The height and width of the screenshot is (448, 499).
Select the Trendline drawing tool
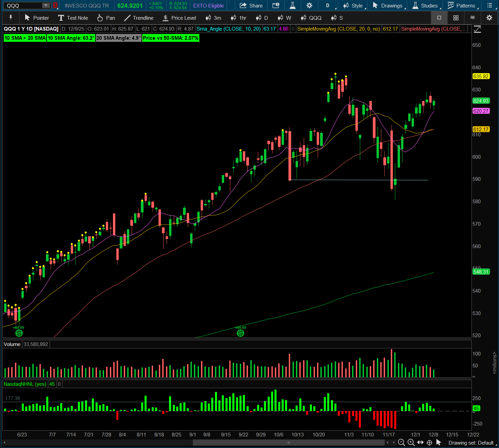tap(138, 18)
